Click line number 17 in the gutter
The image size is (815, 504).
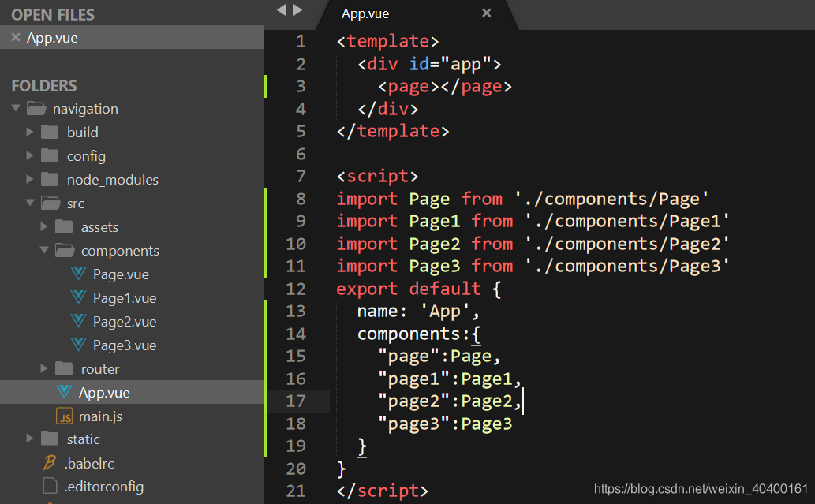pos(296,401)
